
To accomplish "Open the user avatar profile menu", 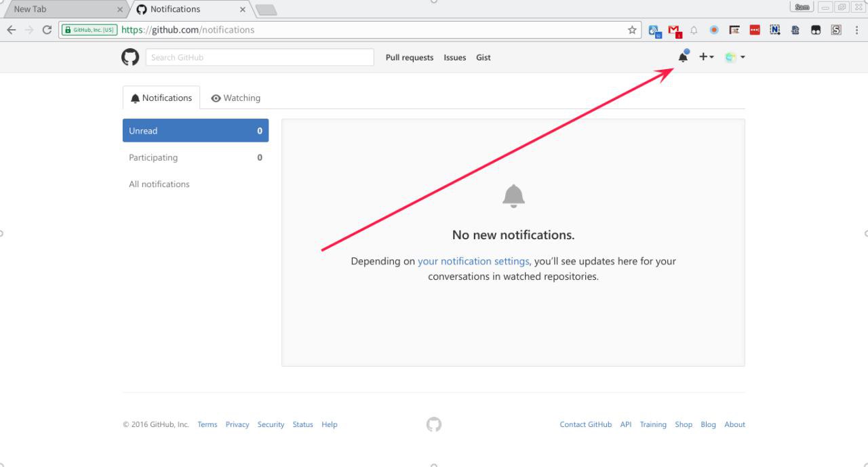I will tap(735, 58).
